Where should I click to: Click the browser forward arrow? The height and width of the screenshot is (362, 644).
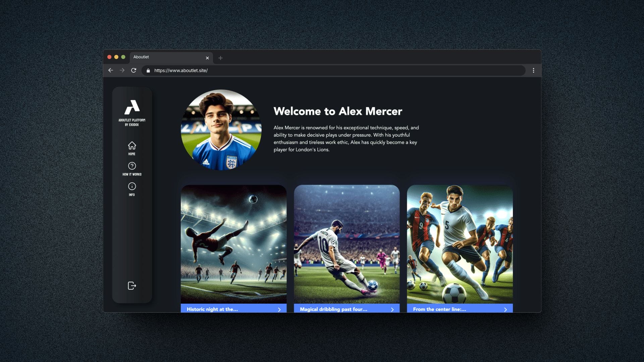122,70
